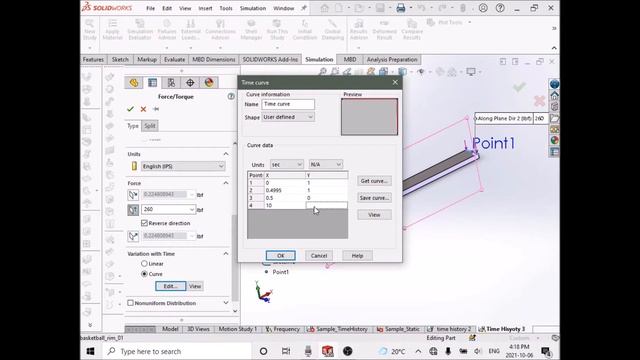Select the first force direction icon
Image resolution: width=640 pixels, height=360 pixels.
tap(133, 195)
